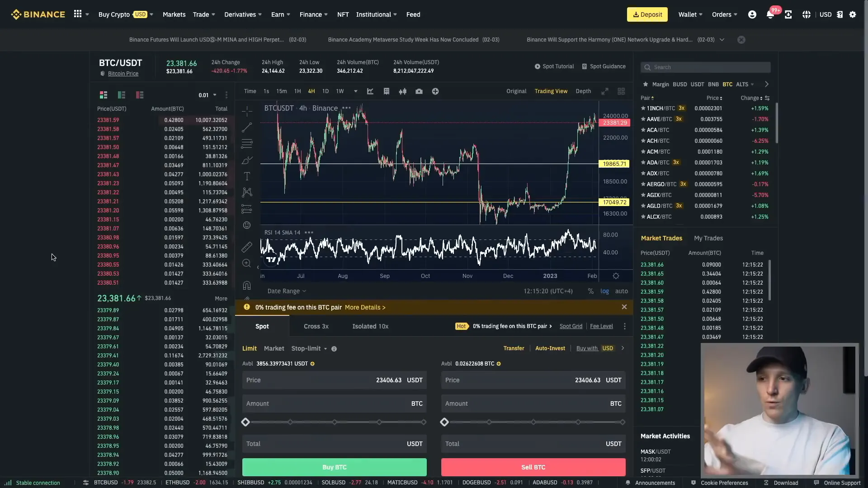Click the Sell BTC button

[x=533, y=467]
